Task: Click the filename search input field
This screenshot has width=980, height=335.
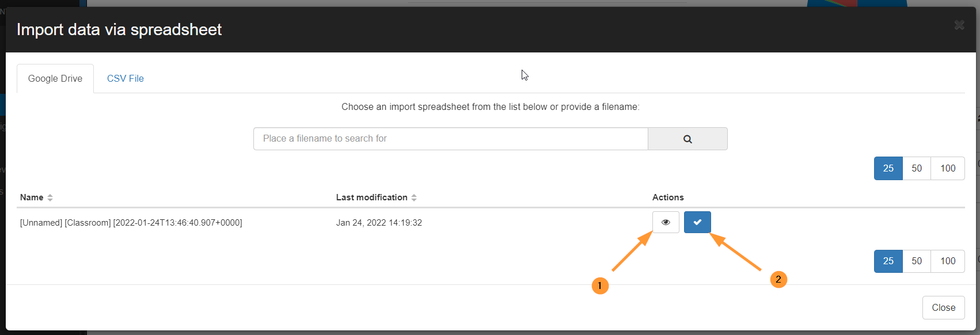Action: pos(451,139)
